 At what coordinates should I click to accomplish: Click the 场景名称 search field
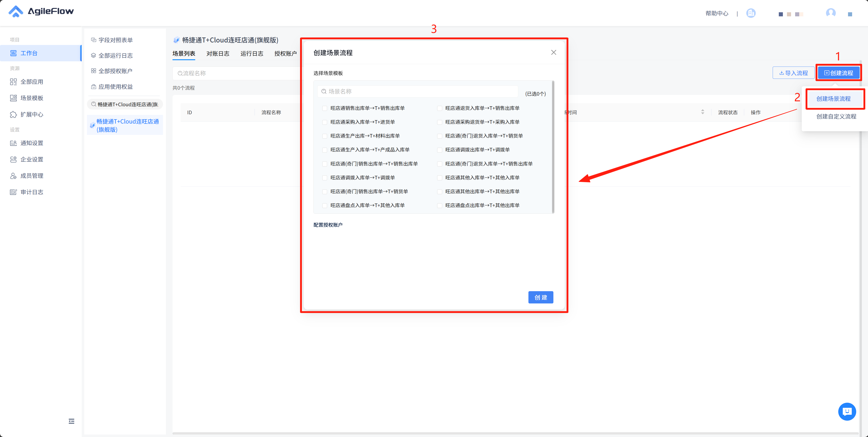click(418, 91)
